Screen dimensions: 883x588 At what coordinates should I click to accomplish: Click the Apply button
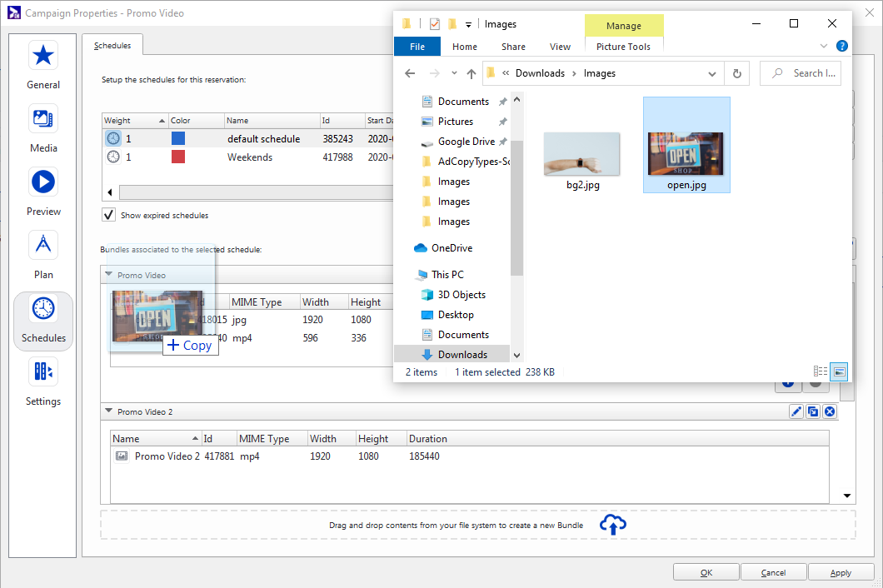pyautogui.click(x=841, y=572)
